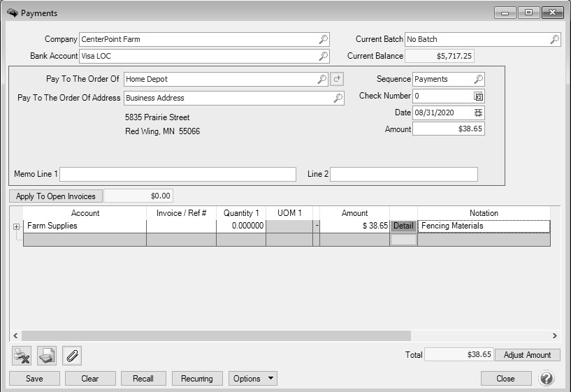Click the paperclip attachment icon
The height and width of the screenshot is (392, 571).
tap(71, 356)
